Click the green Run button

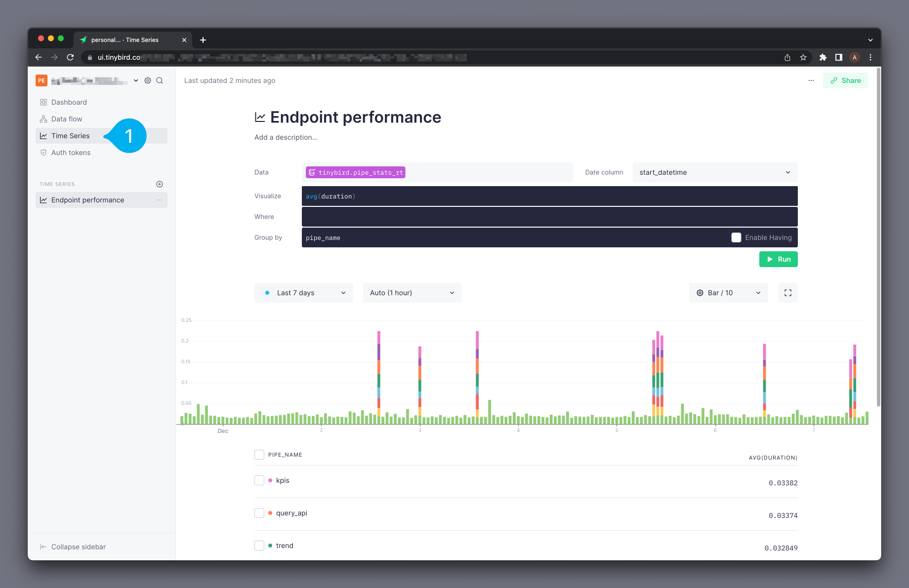(779, 259)
